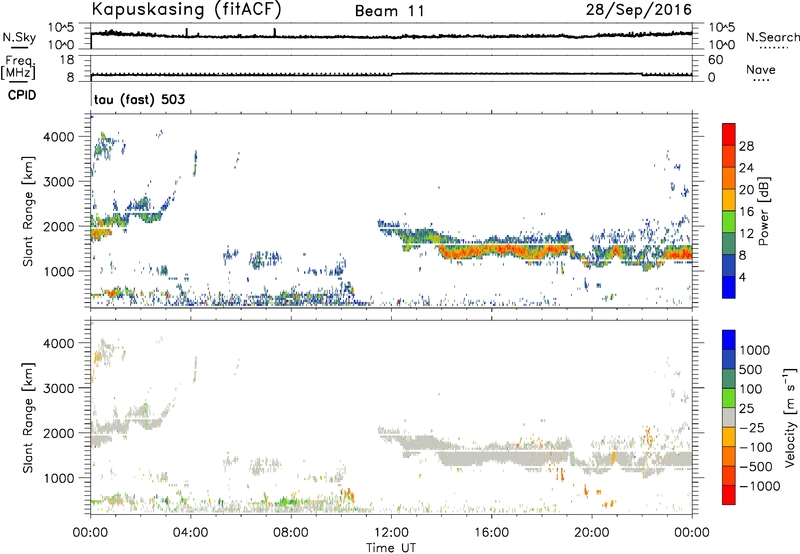Click the '4000' range tick of power panel
Screen dimensions: 800x554
coord(58,137)
